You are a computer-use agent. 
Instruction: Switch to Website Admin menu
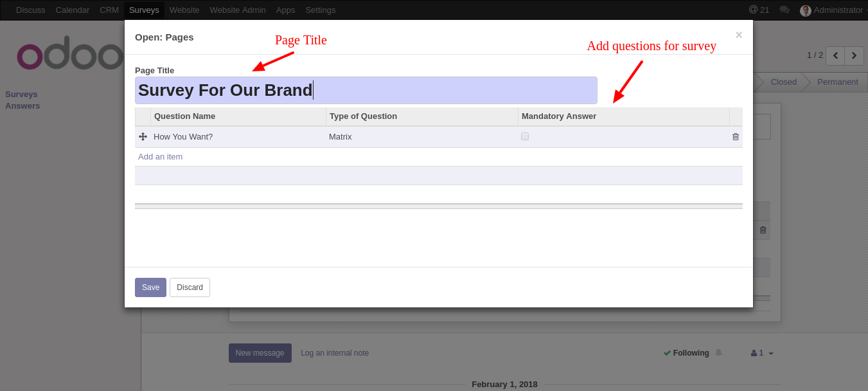(x=238, y=10)
